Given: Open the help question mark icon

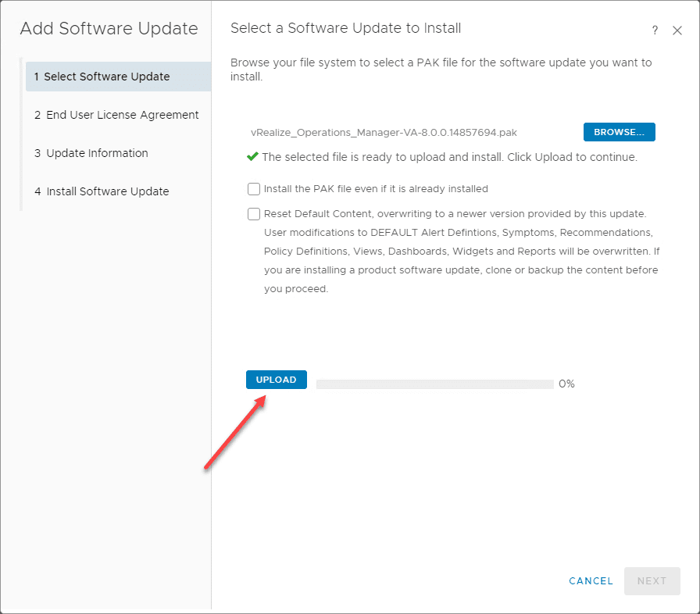Looking at the screenshot, I should point(655,30).
